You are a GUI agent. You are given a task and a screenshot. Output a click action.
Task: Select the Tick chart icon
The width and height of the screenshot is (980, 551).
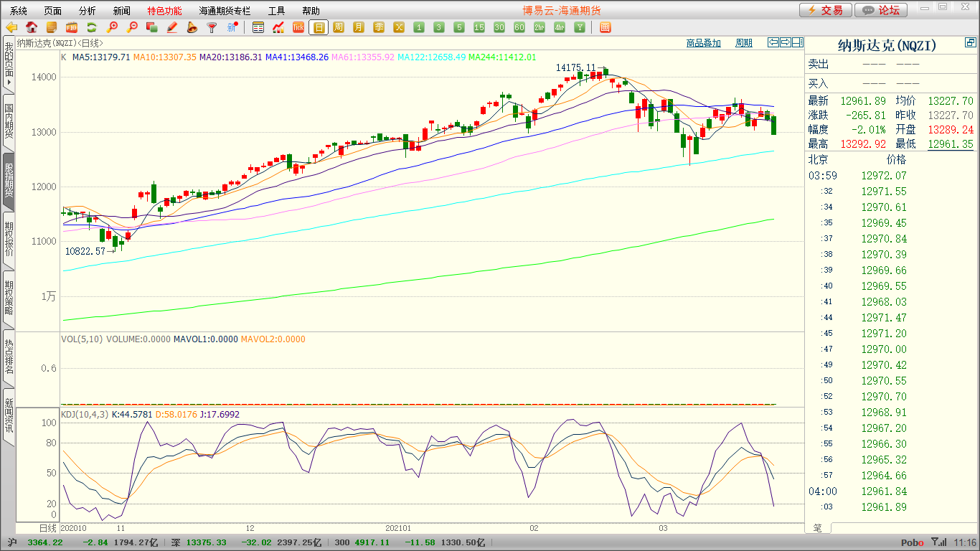point(298,27)
